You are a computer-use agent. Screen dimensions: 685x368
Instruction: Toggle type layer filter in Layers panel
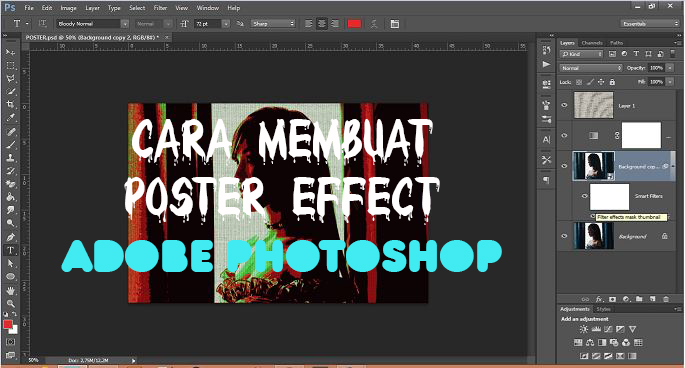636,54
